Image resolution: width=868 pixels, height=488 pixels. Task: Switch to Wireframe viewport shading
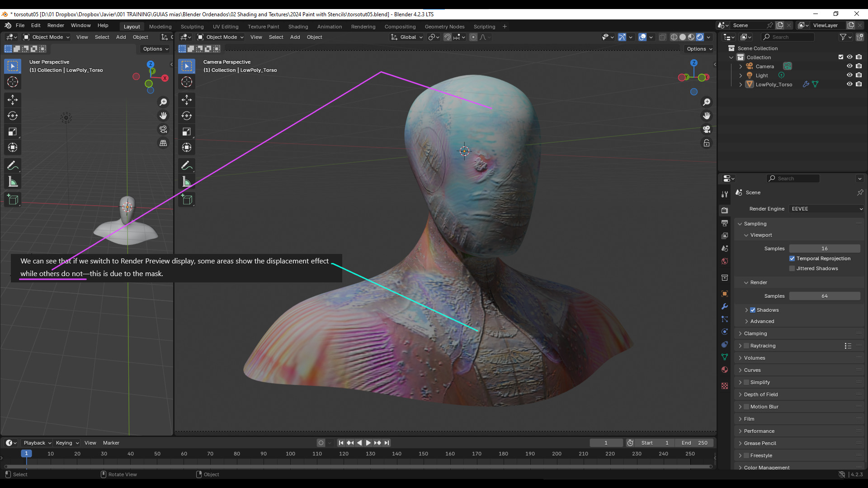pyautogui.click(x=674, y=37)
